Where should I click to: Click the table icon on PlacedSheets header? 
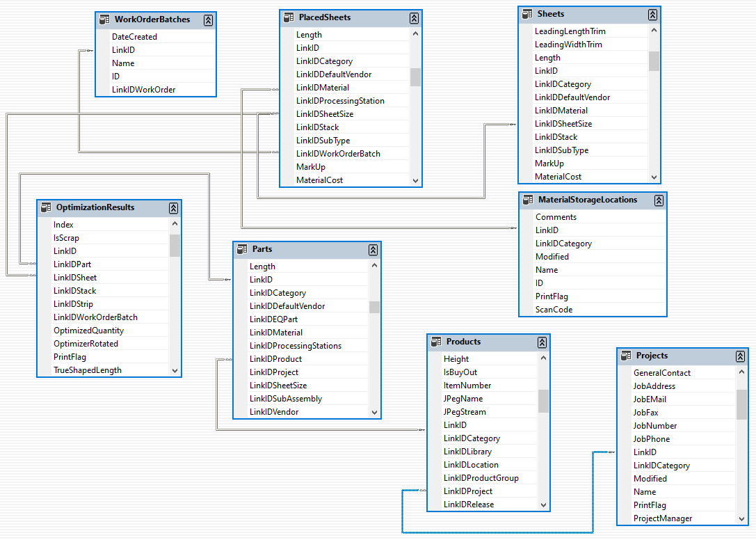(291, 17)
